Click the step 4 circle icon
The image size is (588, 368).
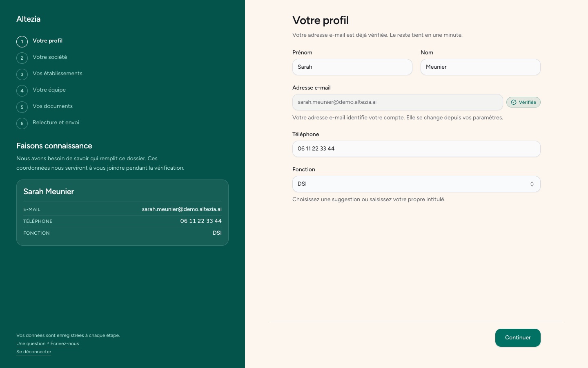tap(22, 91)
